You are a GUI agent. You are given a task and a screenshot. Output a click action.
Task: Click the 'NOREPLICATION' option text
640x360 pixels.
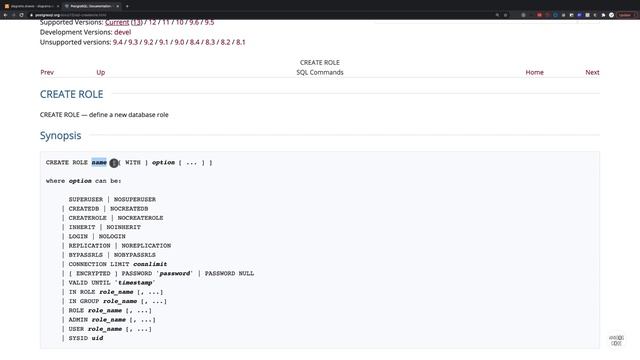click(146, 246)
